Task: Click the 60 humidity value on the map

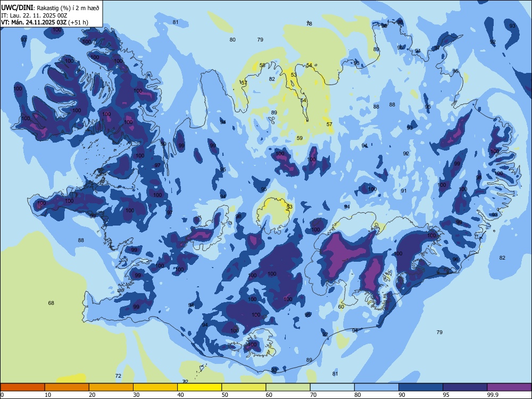Action: pyautogui.click(x=341, y=307)
